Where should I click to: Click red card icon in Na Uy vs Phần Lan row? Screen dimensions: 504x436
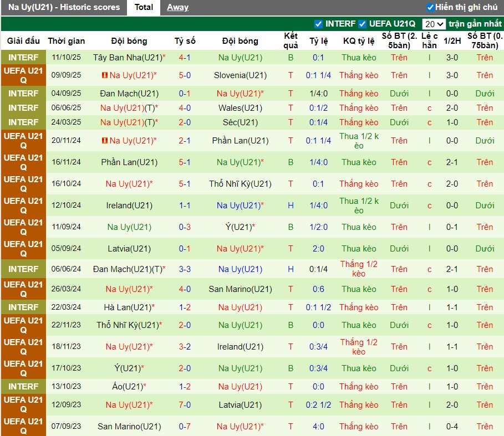pyautogui.click(x=104, y=141)
